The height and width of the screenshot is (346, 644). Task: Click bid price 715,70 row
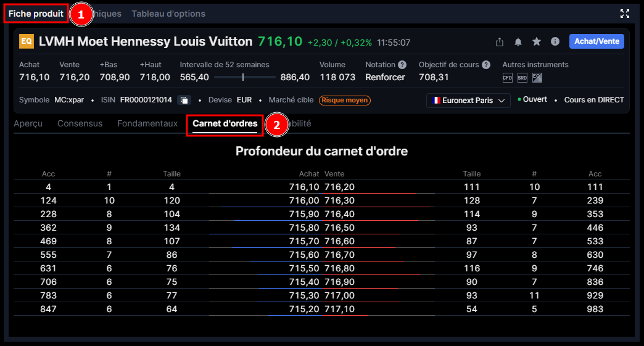(x=304, y=241)
